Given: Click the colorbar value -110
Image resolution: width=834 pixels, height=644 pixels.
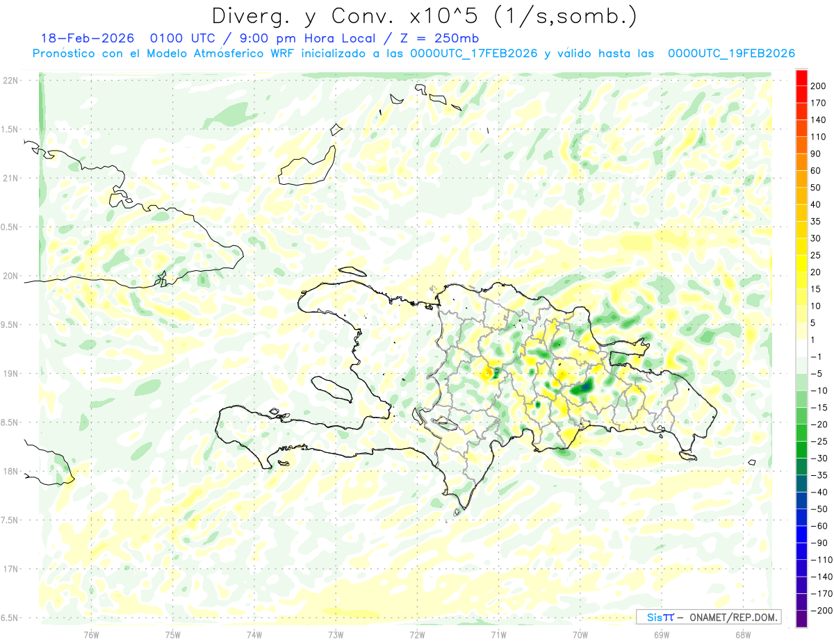Looking at the screenshot, I should pos(821,560).
